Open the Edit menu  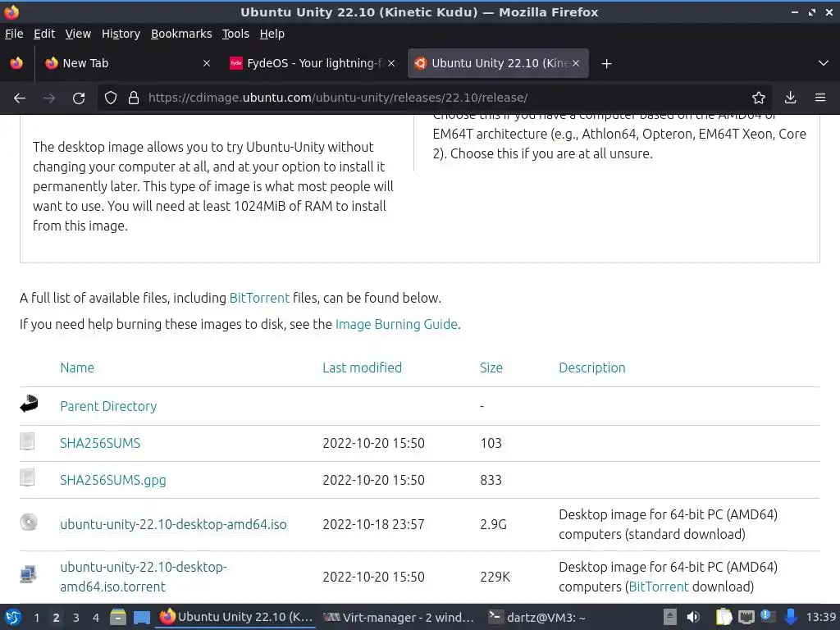(x=44, y=34)
